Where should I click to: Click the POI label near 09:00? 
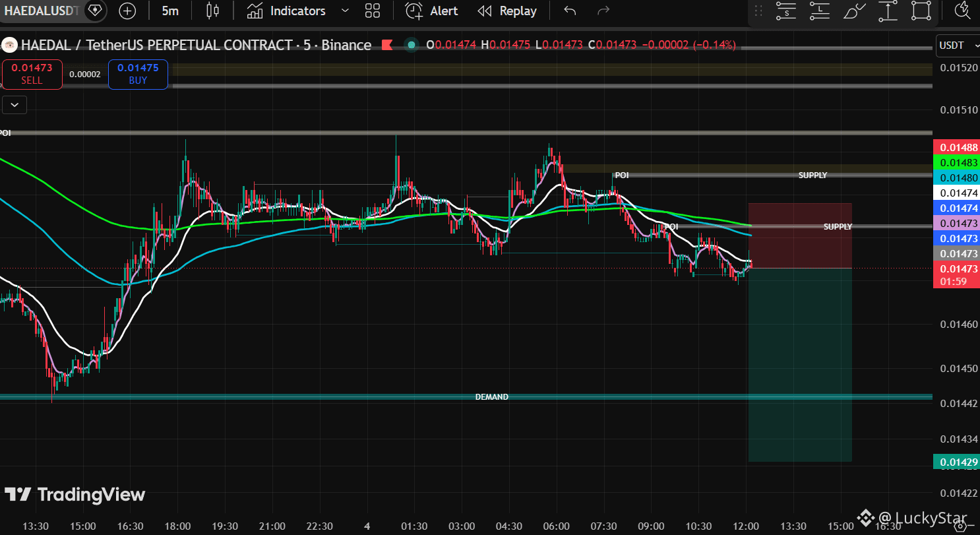coord(671,226)
